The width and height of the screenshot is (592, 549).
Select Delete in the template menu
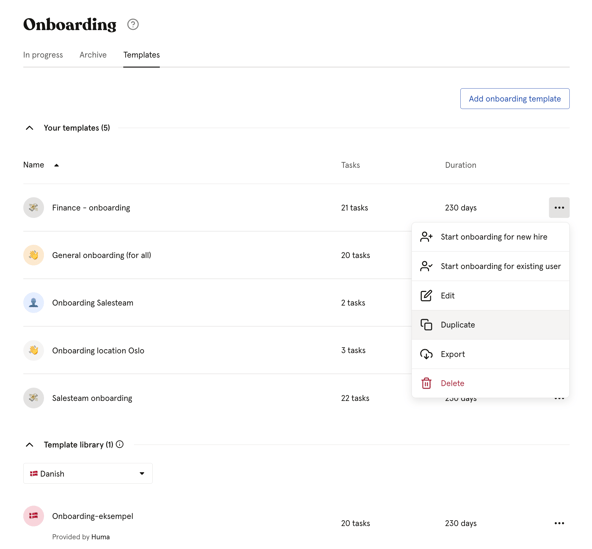[490, 383]
